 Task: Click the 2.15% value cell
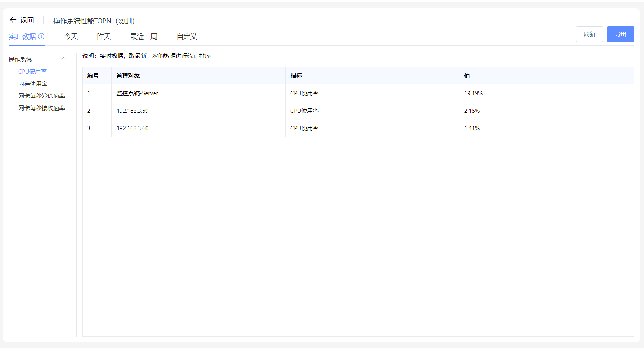[546, 111]
